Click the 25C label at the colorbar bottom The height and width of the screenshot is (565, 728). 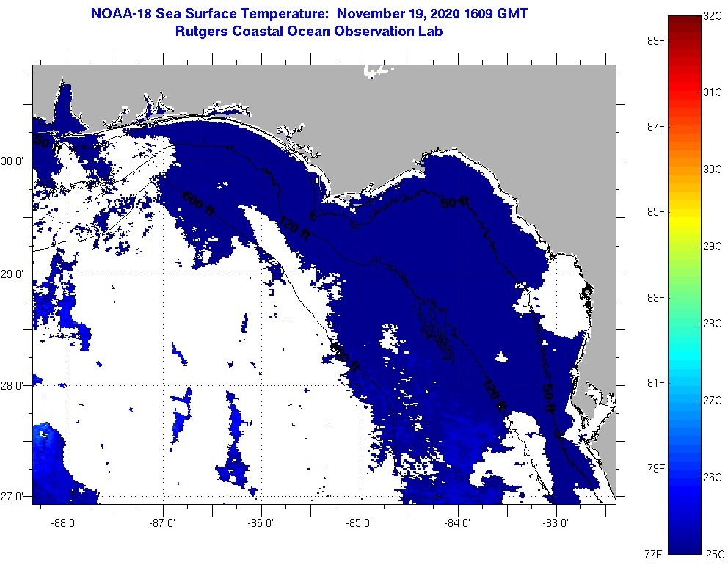[713, 553]
